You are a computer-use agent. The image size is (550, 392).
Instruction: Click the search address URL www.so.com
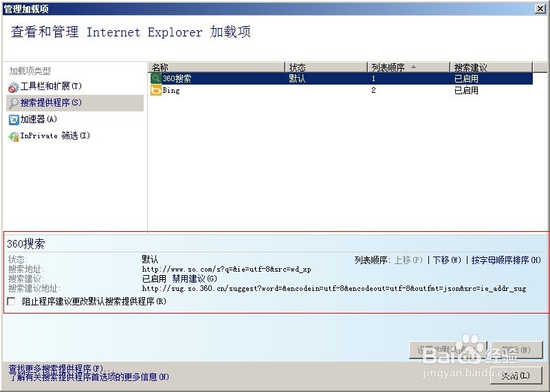tap(226, 269)
